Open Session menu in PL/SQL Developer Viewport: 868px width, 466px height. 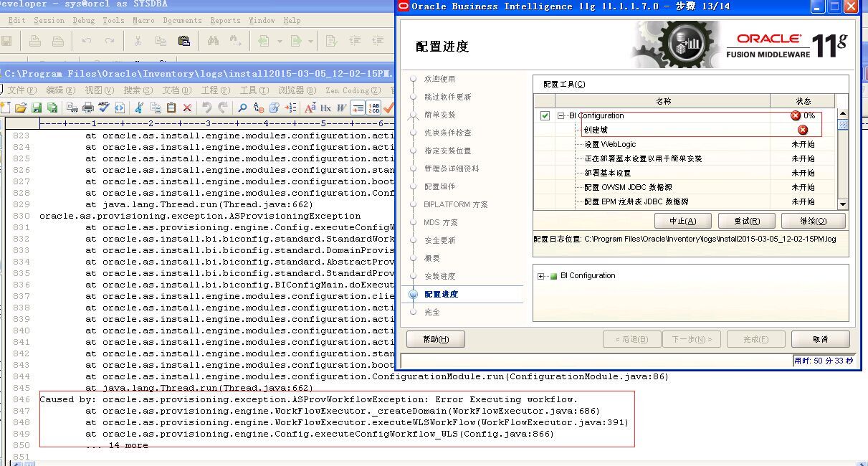[x=49, y=21]
